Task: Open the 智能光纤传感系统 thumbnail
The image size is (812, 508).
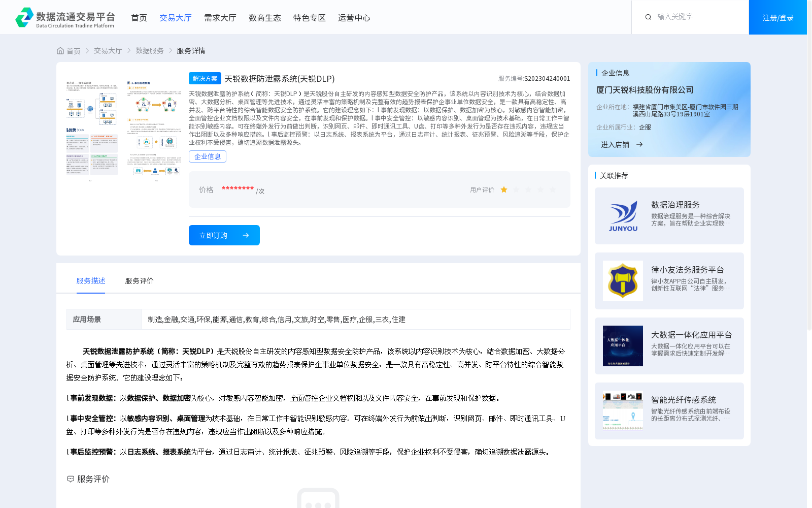Action: coord(623,411)
